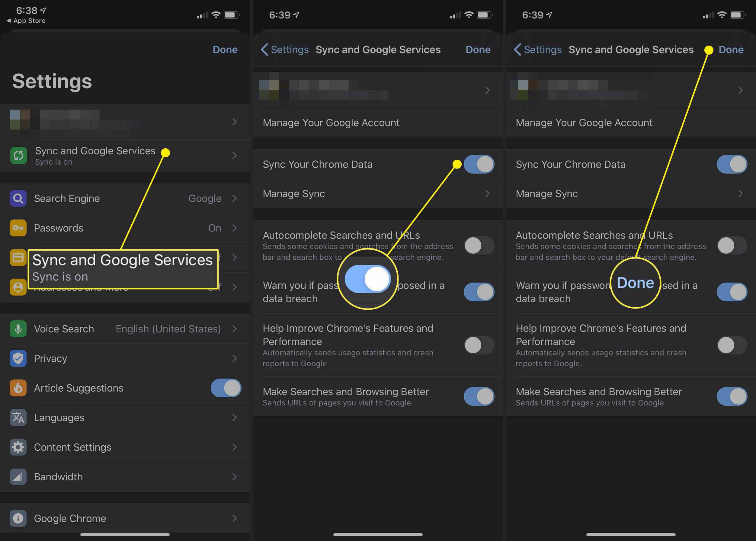Viewport: 756px width, 541px height.
Task: Open Languages row chevron
Action: [235, 418]
